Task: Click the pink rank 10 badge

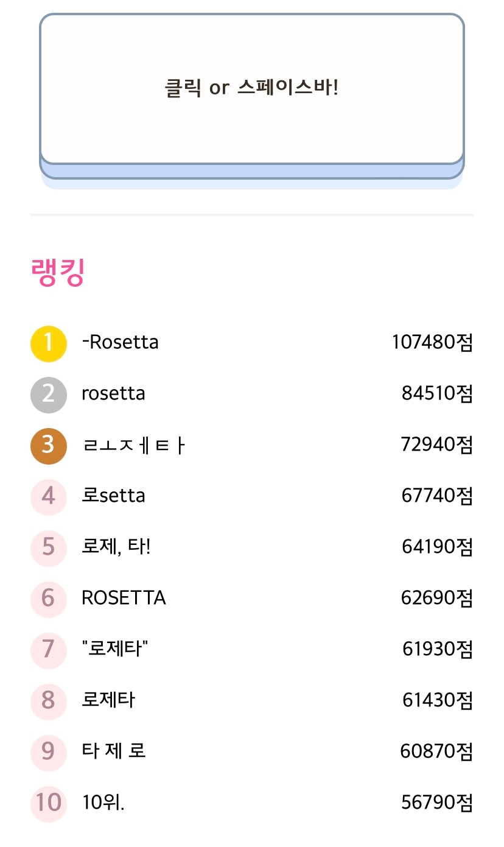Action: [x=48, y=803]
